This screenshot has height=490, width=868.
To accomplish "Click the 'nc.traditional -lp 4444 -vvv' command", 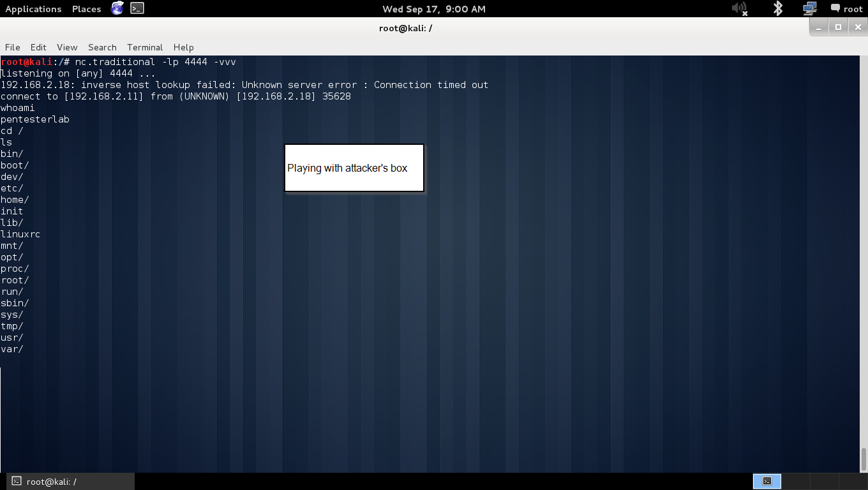I will tap(155, 62).
